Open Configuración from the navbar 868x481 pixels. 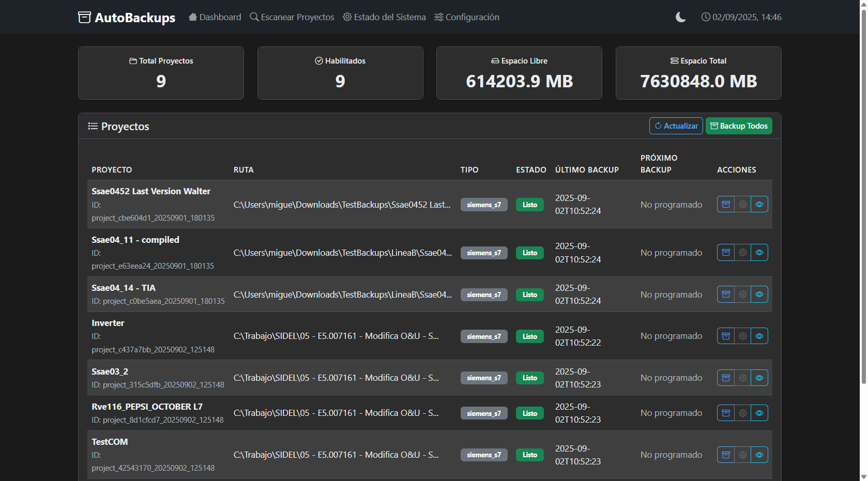click(467, 17)
